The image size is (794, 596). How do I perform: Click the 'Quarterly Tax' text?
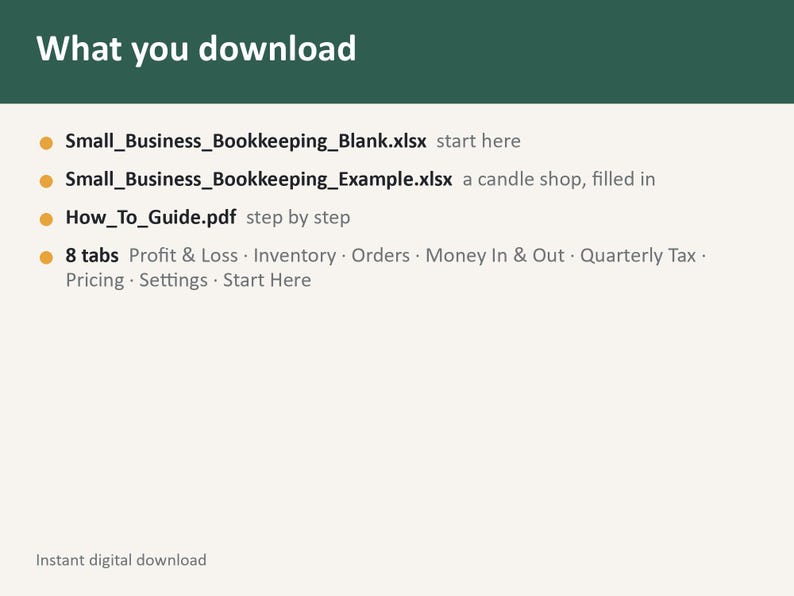[x=638, y=256]
